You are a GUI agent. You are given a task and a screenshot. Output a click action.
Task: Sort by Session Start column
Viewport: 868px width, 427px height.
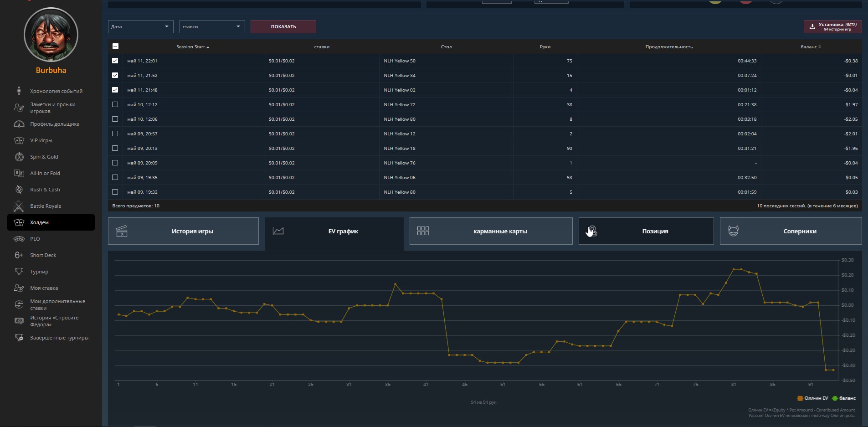tap(193, 47)
